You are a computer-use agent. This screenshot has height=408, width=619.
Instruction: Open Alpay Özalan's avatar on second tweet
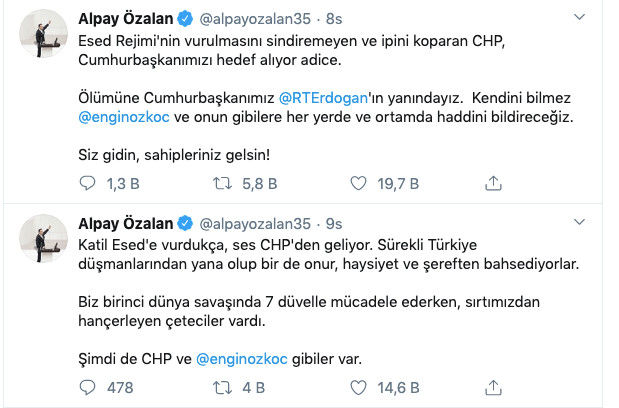click(43, 241)
